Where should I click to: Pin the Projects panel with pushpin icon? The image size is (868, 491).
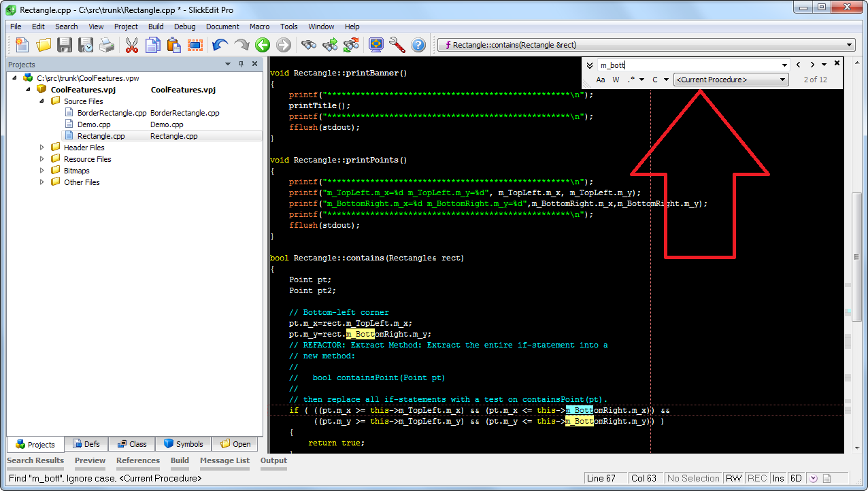click(241, 64)
